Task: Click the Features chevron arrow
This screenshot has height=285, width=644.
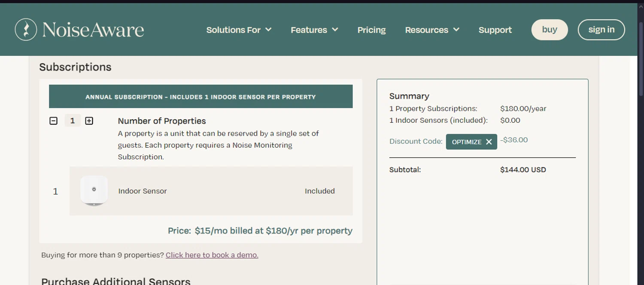Action: [335, 30]
